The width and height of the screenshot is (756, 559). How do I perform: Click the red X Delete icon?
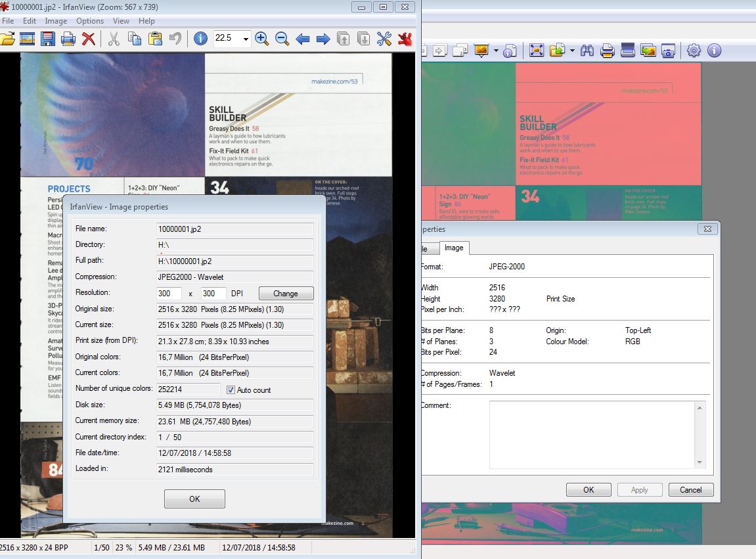point(89,39)
